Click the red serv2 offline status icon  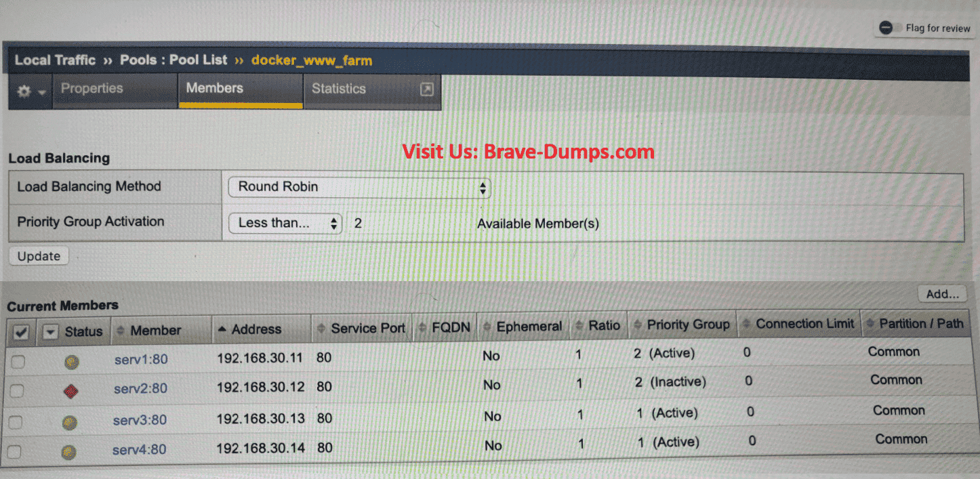click(70, 392)
